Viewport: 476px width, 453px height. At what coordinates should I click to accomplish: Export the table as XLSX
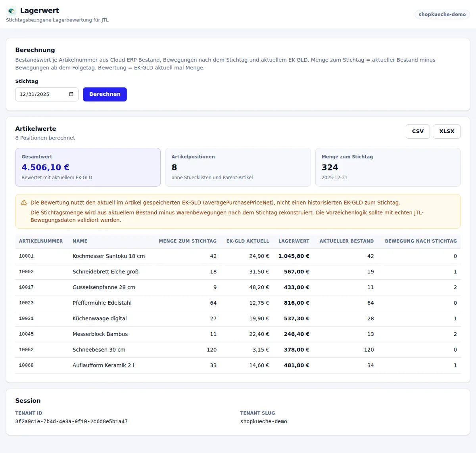(x=447, y=131)
